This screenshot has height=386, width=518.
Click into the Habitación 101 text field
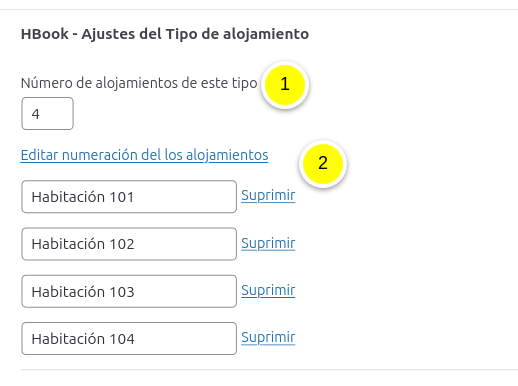(129, 197)
